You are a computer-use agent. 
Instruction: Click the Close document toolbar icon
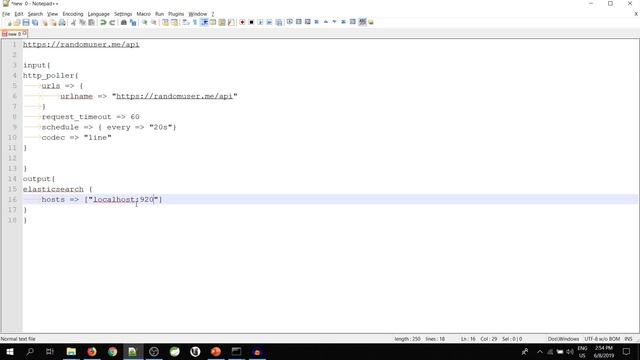point(44,22)
